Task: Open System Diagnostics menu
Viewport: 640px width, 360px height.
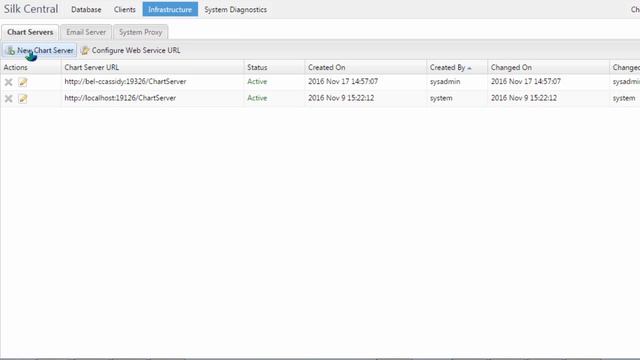Action: pyautogui.click(x=236, y=9)
